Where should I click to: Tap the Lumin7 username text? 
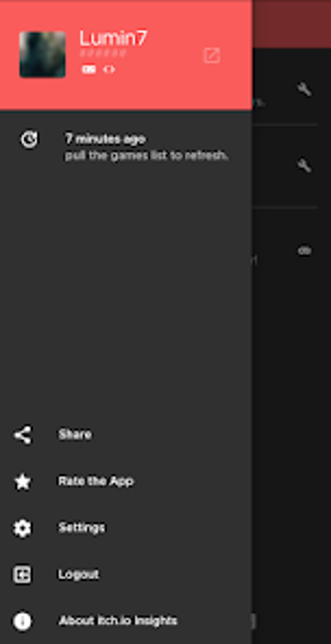113,38
